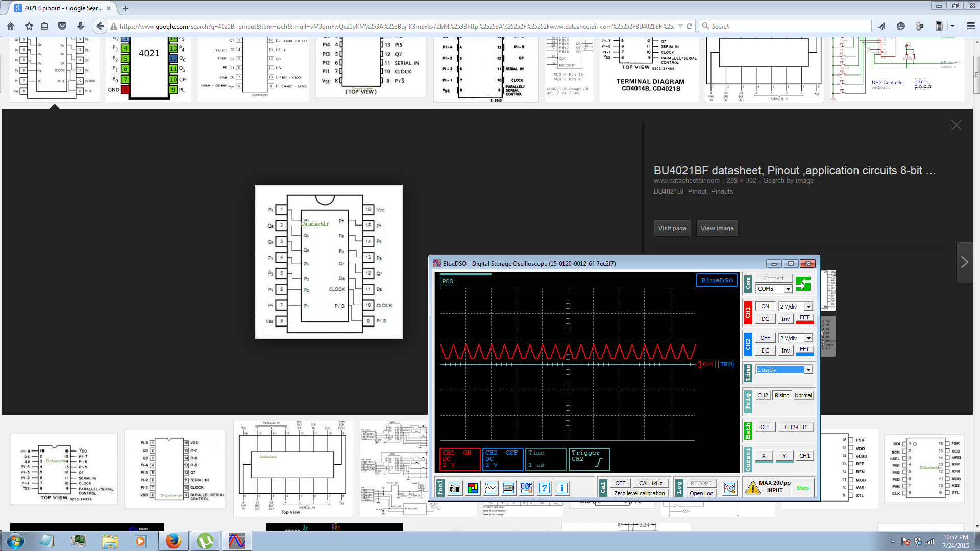
Task: Click the green connection status icon
Action: pyautogui.click(x=803, y=284)
